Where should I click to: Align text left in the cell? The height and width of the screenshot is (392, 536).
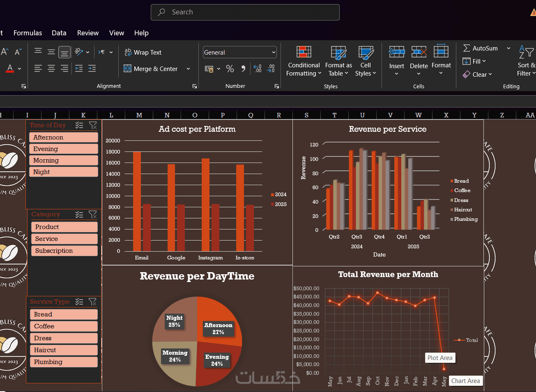tap(38, 69)
